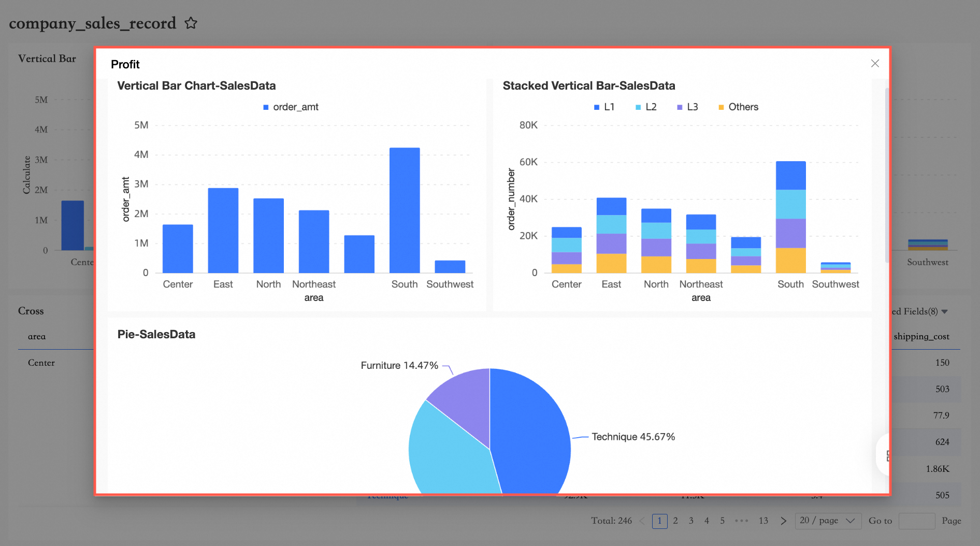Click the 150 shipping cost cell
This screenshot has width=980, height=546.
[942, 363]
